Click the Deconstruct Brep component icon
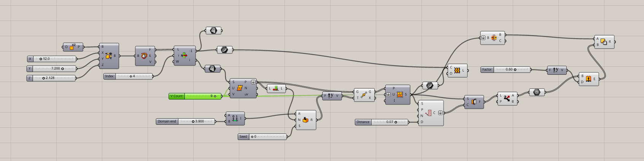Viewport: 644px width, 161px height. tap(144, 56)
